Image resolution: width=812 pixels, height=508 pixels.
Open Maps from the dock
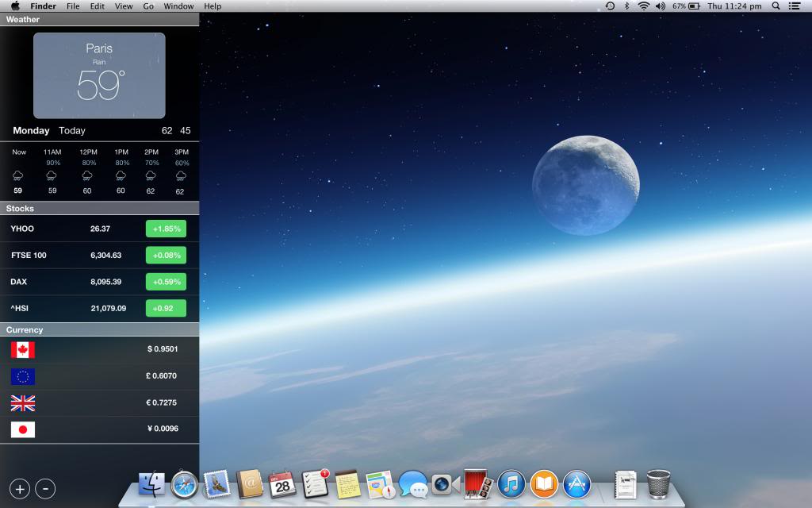coord(380,483)
